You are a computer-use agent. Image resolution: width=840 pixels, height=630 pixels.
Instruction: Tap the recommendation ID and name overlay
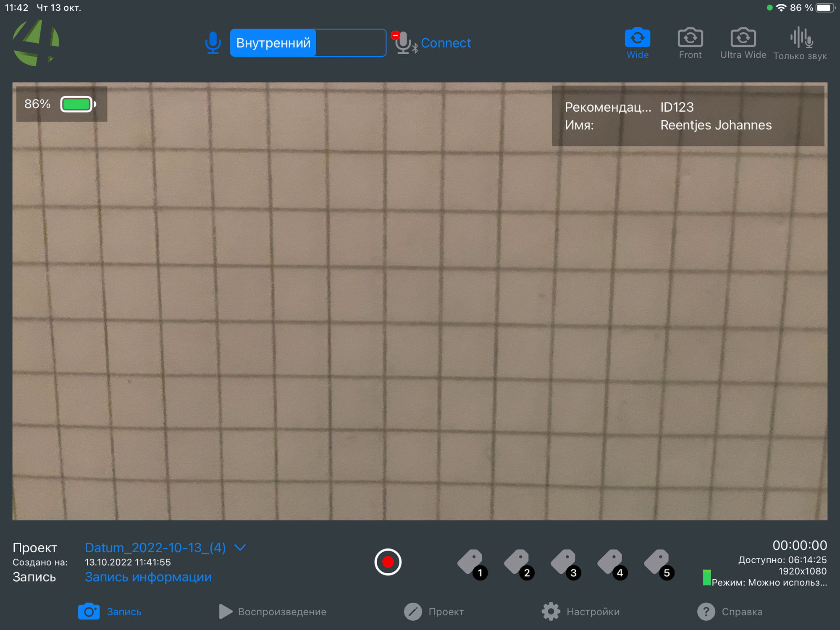[x=688, y=116]
